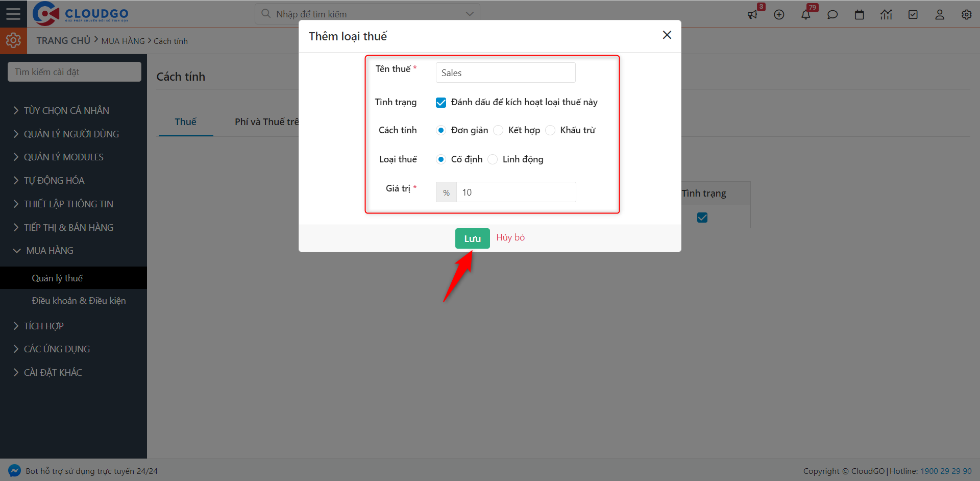
Task: Open the tasks checklist icon
Action: pos(913,14)
